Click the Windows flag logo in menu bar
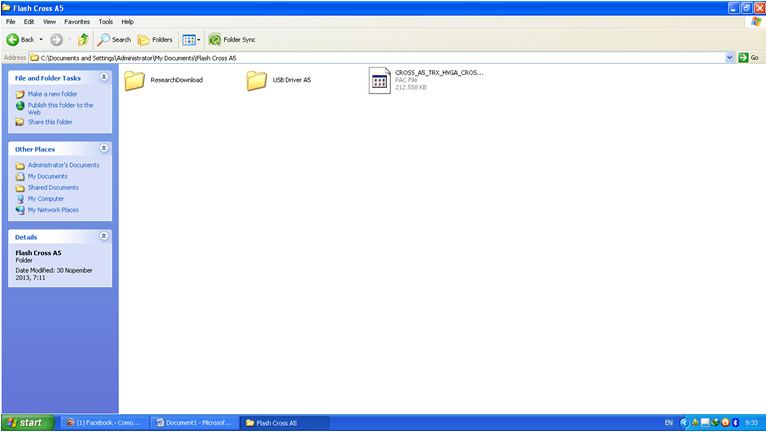766x432 pixels. pos(756,22)
